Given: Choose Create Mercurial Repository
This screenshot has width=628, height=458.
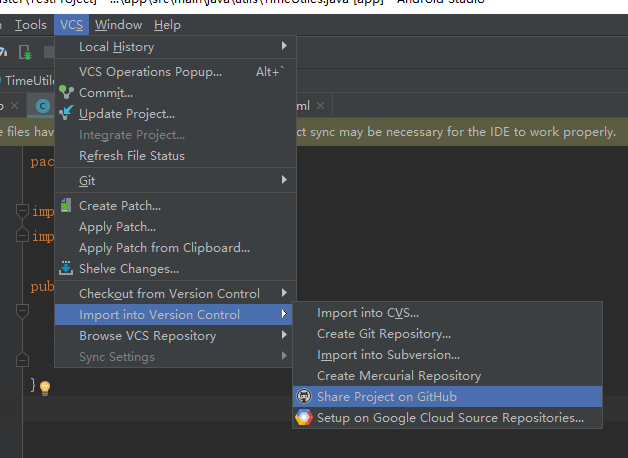Looking at the screenshot, I should pyautogui.click(x=448, y=376).
